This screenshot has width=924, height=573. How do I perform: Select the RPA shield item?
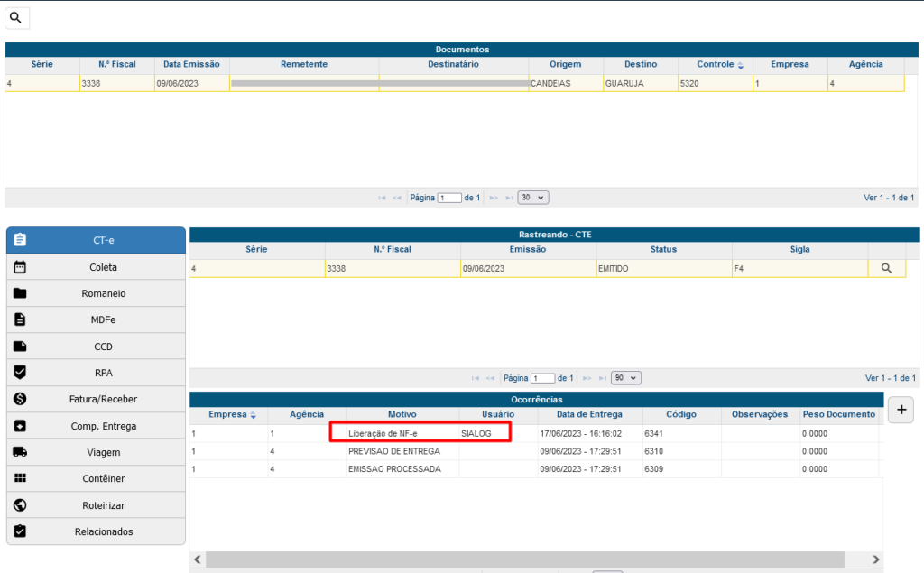pyautogui.click(x=96, y=373)
